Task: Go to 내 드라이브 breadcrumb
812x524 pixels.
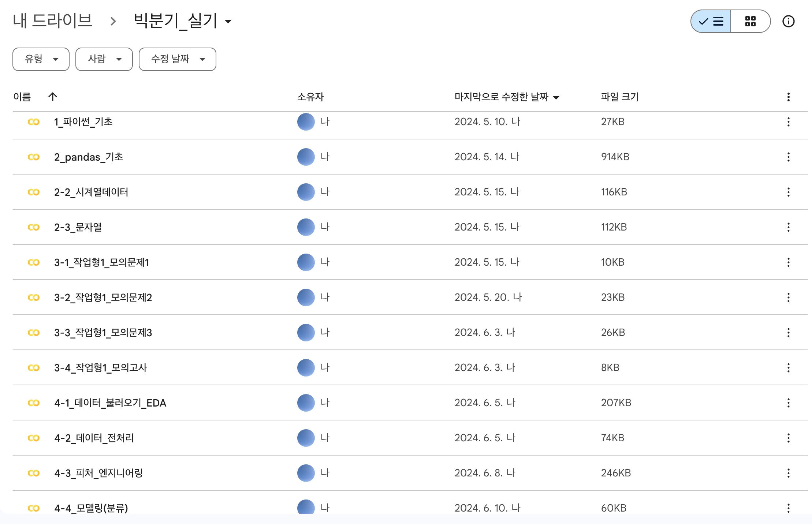Action: (x=52, y=20)
